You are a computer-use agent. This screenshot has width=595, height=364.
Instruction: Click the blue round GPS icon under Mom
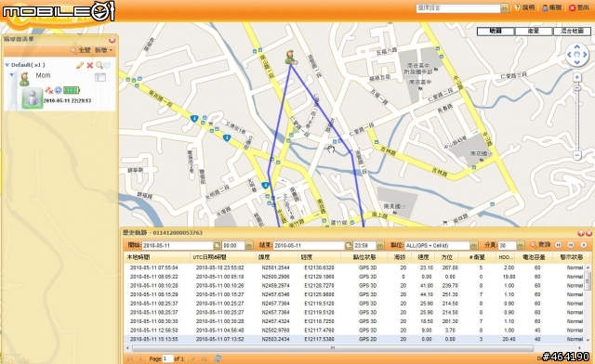point(58,90)
